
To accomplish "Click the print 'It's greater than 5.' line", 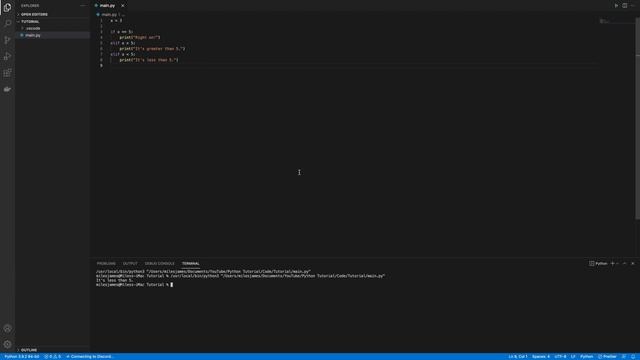I will [152, 49].
